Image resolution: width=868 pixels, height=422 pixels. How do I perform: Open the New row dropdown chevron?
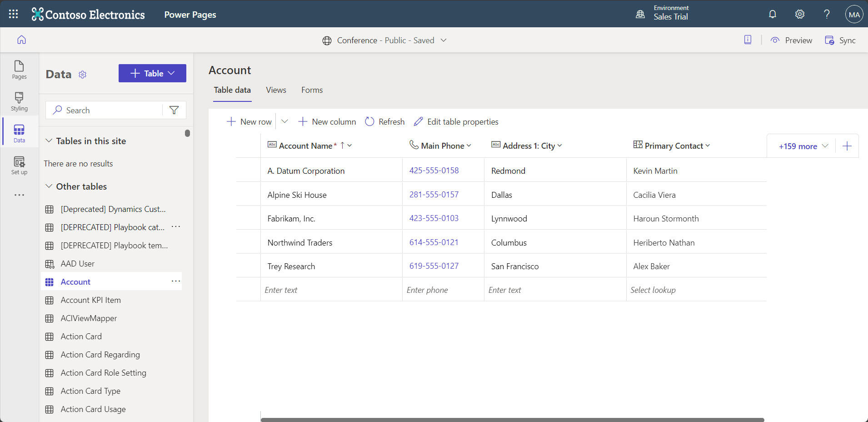pos(284,121)
